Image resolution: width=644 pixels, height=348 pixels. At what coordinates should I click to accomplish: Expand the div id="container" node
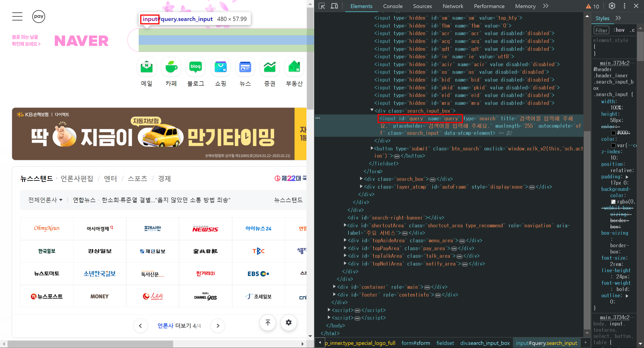[x=334, y=287]
